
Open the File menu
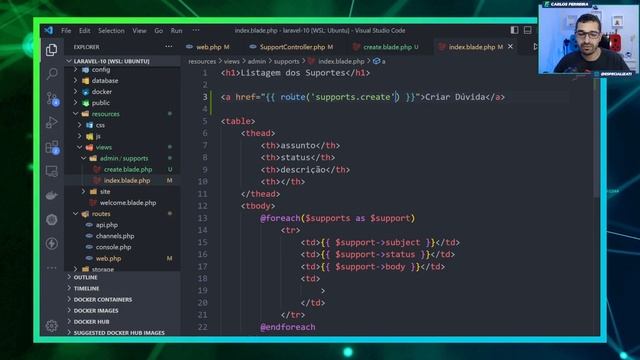pos(66,31)
